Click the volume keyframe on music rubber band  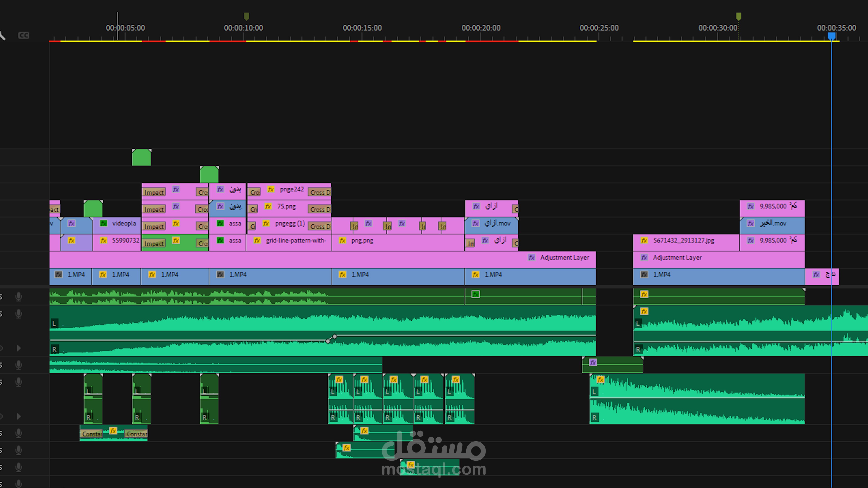click(335, 336)
